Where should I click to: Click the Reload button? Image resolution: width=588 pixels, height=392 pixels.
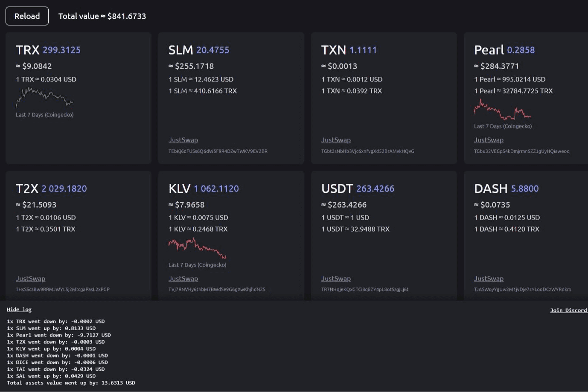point(27,16)
